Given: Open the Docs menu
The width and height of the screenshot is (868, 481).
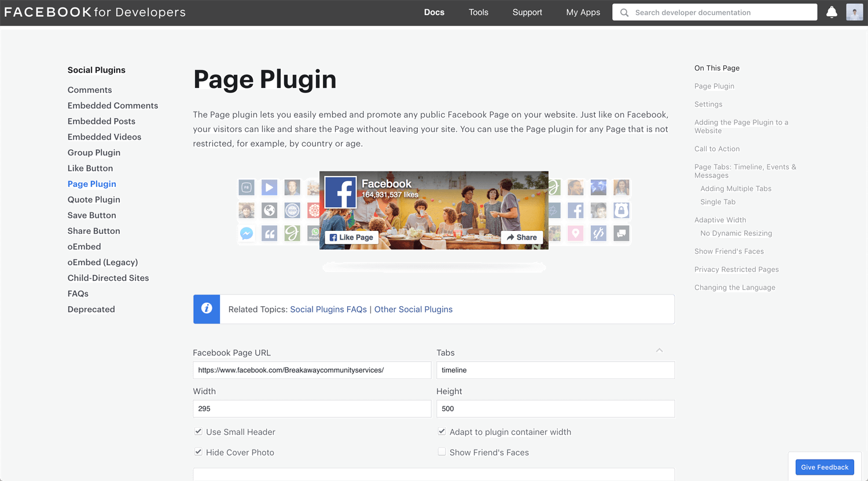Looking at the screenshot, I should (x=434, y=12).
